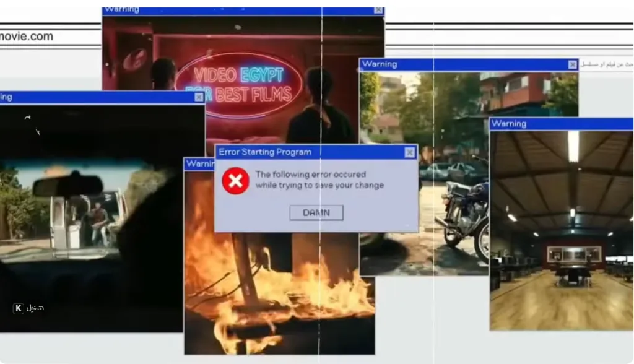This screenshot has width=634, height=364.
Task: Click the movie.com address text
Action: (x=27, y=37)
